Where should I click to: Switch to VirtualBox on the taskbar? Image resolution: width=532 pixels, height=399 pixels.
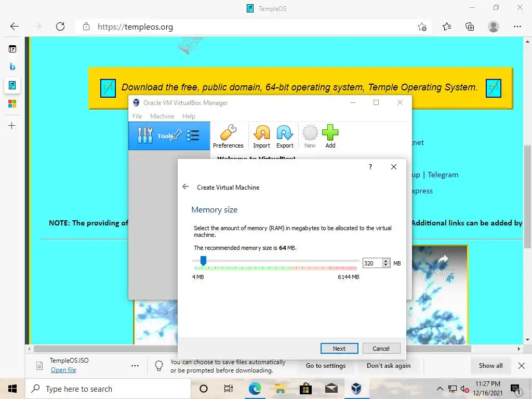click(x=356, y=389)
